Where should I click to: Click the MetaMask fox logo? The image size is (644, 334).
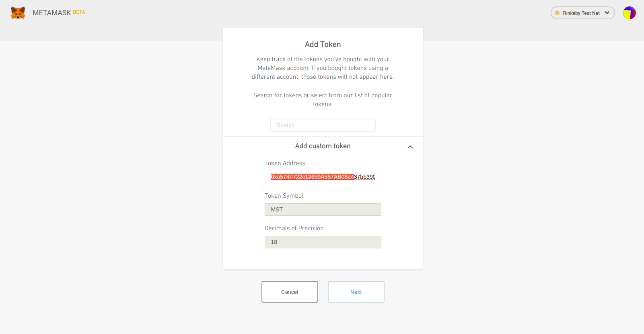click(18, 13)
